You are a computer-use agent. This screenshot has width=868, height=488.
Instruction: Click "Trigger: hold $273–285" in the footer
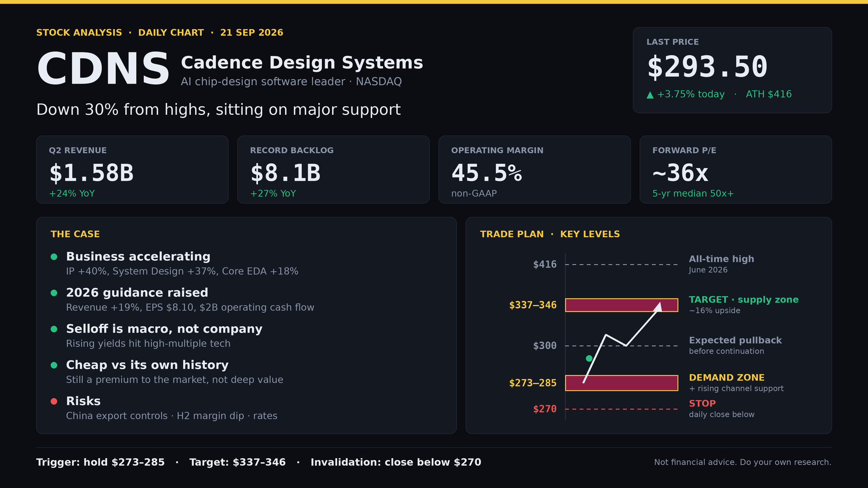[100, 462]
